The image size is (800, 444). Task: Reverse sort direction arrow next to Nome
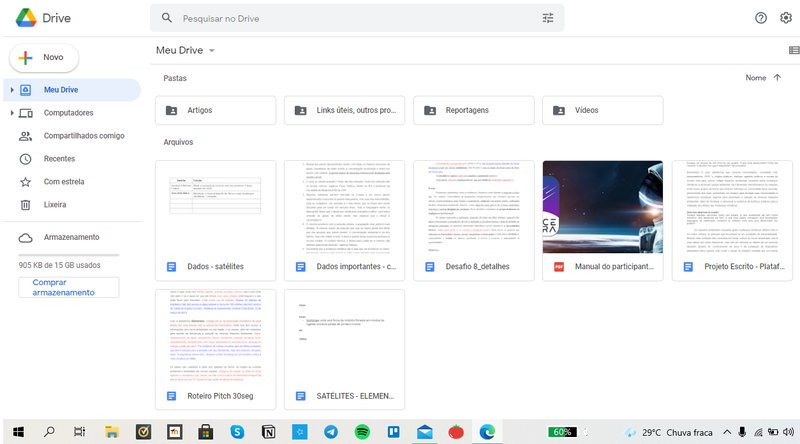pos(777,78)
